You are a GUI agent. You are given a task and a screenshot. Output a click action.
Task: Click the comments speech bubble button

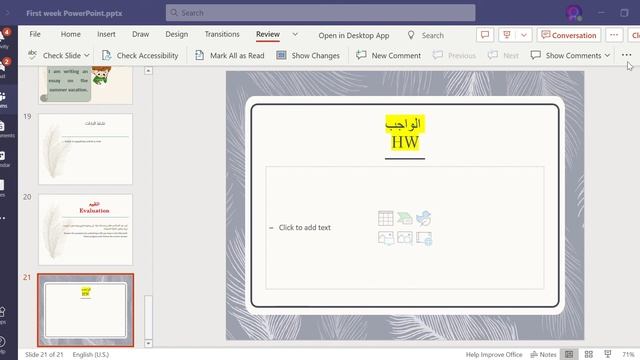pos(485,35)
